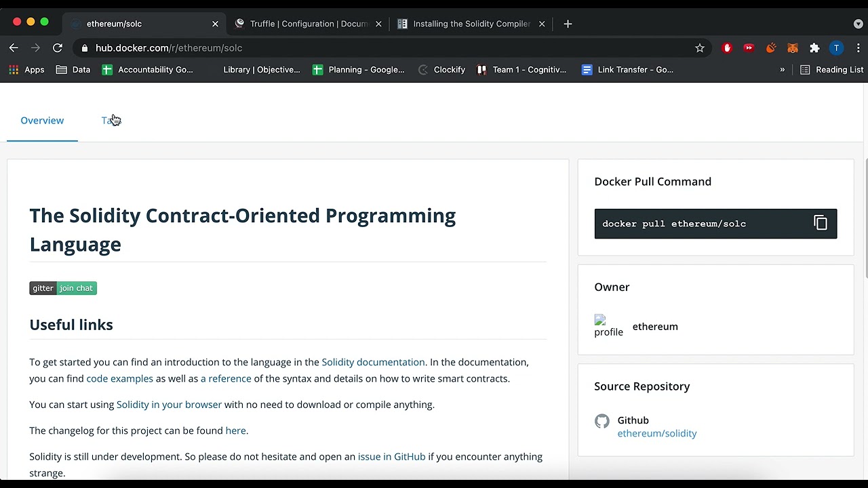The height and width of the screenshot is (488, 868).
Task: Click the Github logo under Source Repository
Action: tap(601, 421)
